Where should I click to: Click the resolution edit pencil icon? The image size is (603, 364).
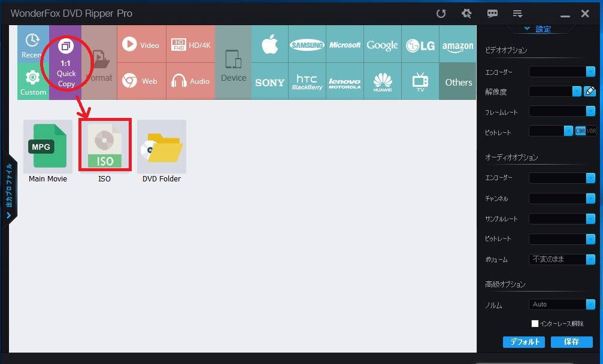590,91
